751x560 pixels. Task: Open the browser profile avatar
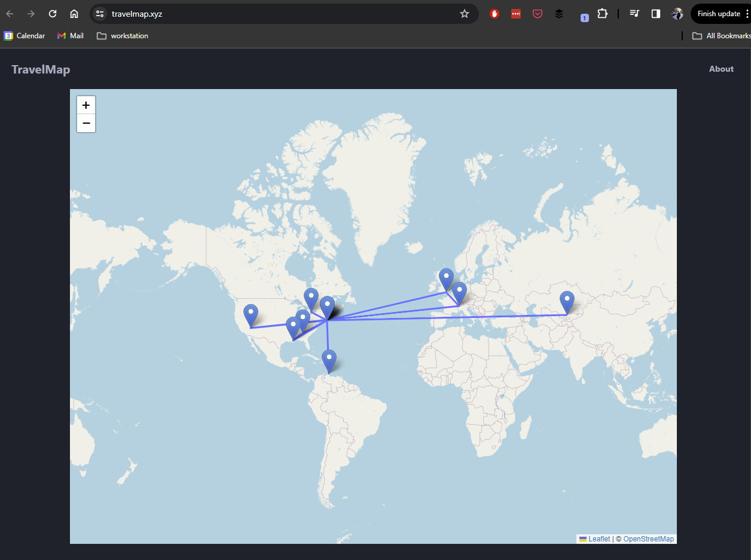coord(677,13)
